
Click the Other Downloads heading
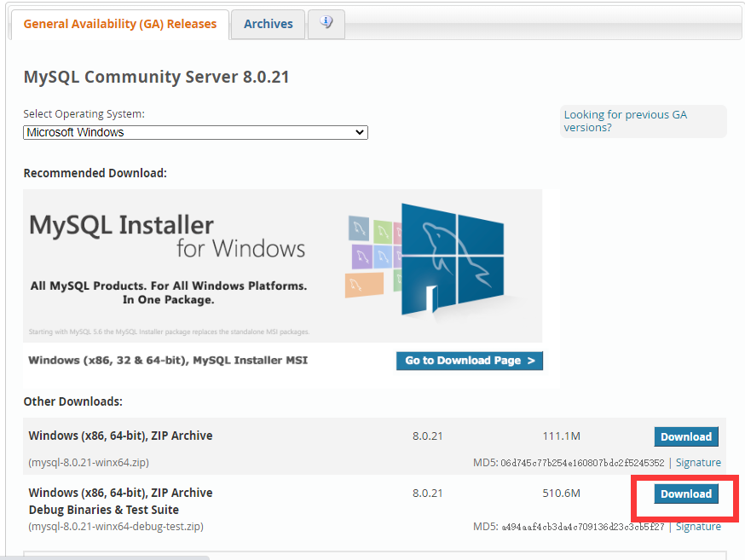click(x=72, y=401)
